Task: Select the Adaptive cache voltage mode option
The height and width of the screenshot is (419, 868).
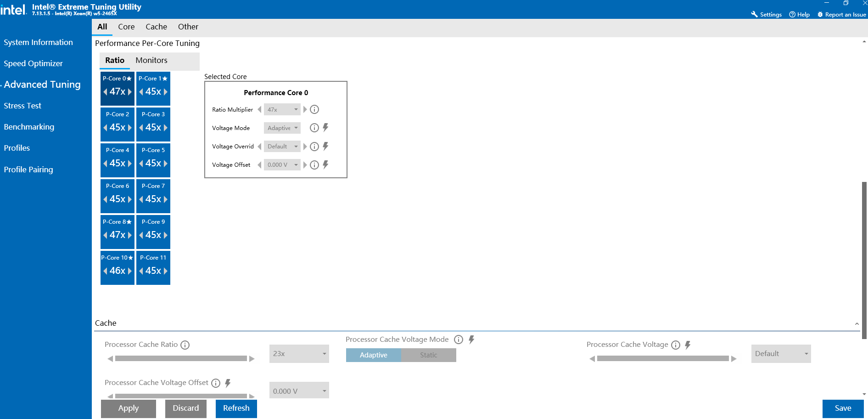Action: pyautogui.click(x=373, y=355)
